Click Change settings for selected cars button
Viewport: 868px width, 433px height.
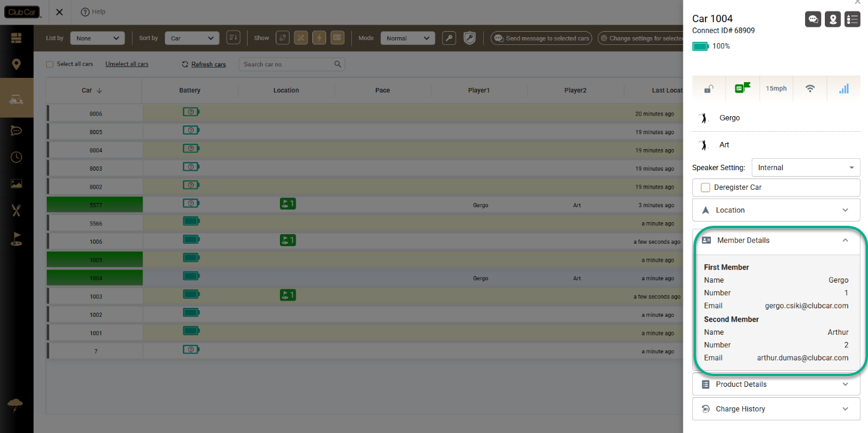point(640,38)
